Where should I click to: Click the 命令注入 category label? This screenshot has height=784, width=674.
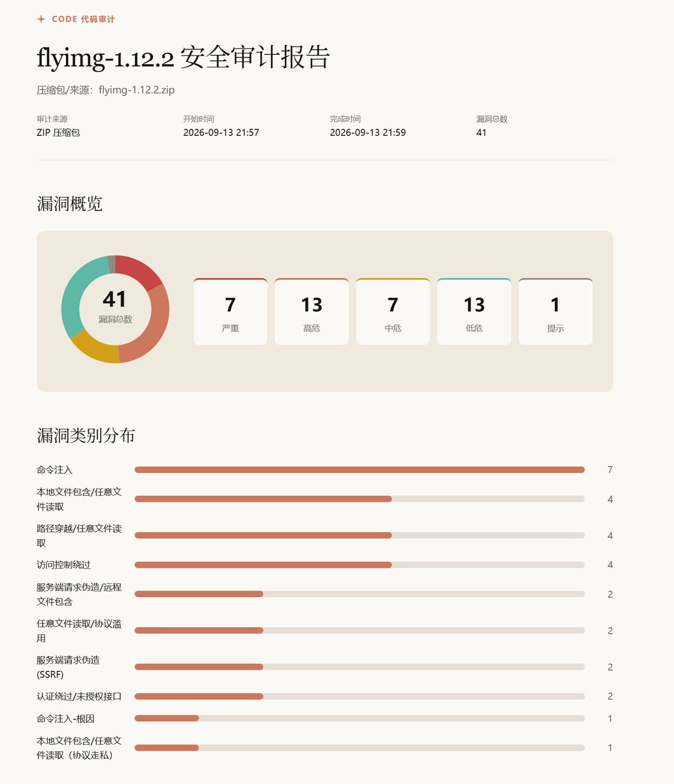tap(55, 470)
